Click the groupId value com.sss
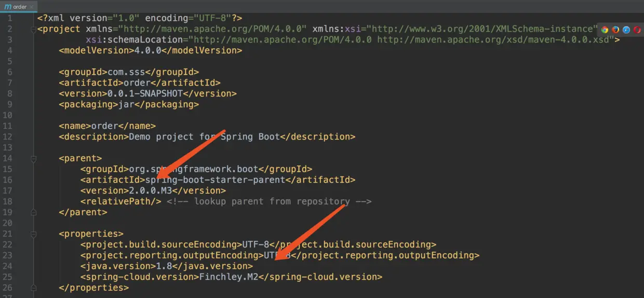This screenshot has width=644, height=298. 126,72
